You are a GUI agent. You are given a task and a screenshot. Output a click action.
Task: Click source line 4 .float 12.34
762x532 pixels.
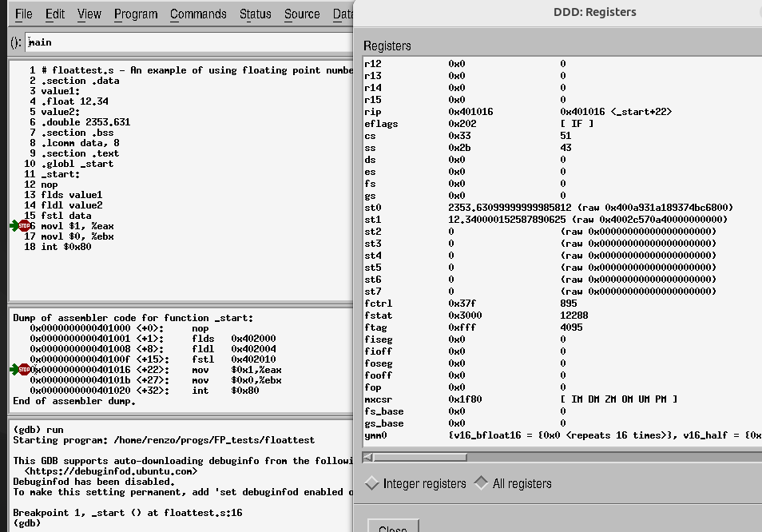tap(74, 101)
